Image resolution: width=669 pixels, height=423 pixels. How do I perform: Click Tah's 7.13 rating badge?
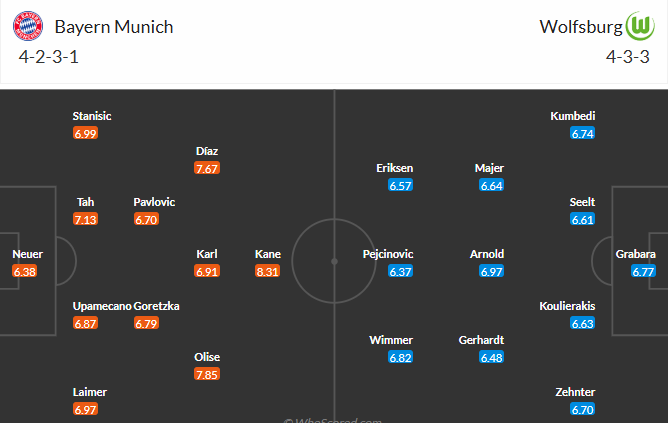(x=86, y=219)
